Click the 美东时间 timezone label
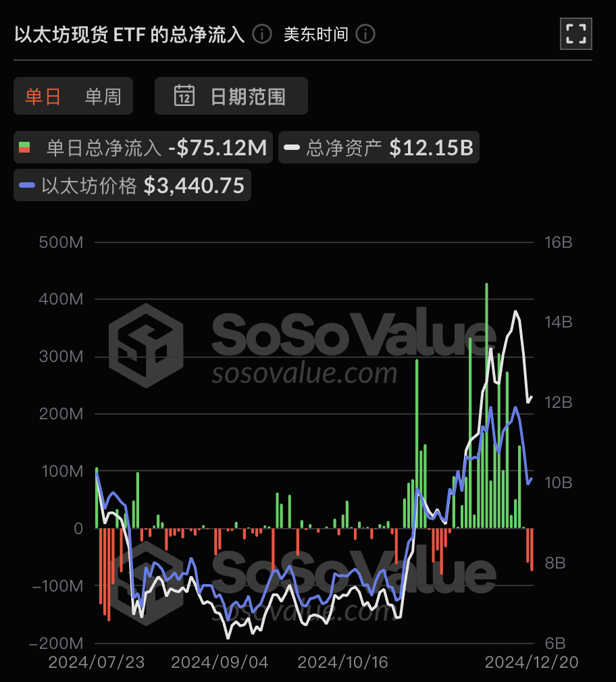 click(316, 34)
